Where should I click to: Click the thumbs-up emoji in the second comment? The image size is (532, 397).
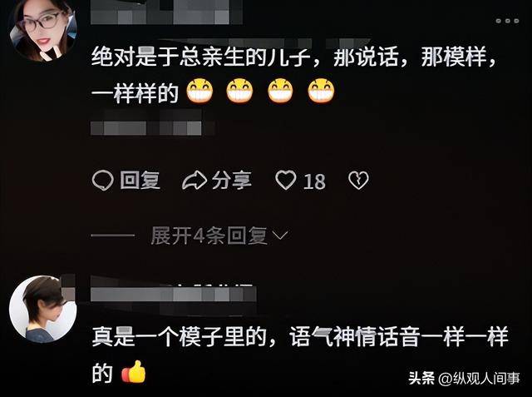coord(134,372)
